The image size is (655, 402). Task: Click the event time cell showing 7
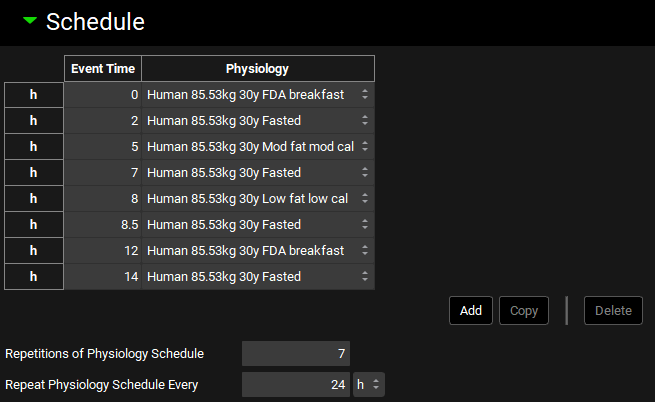click(103, 173)
